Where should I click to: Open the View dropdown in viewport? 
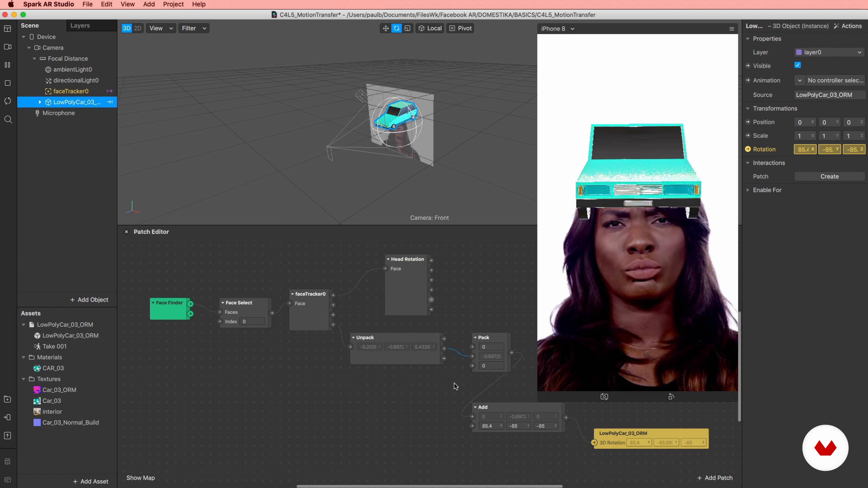tap(161, 28)
